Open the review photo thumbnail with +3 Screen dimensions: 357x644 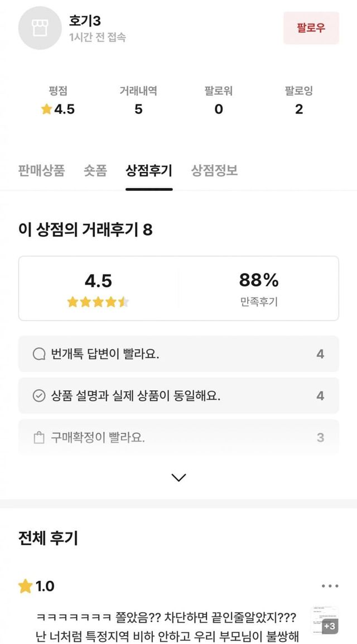coord(325,619)
